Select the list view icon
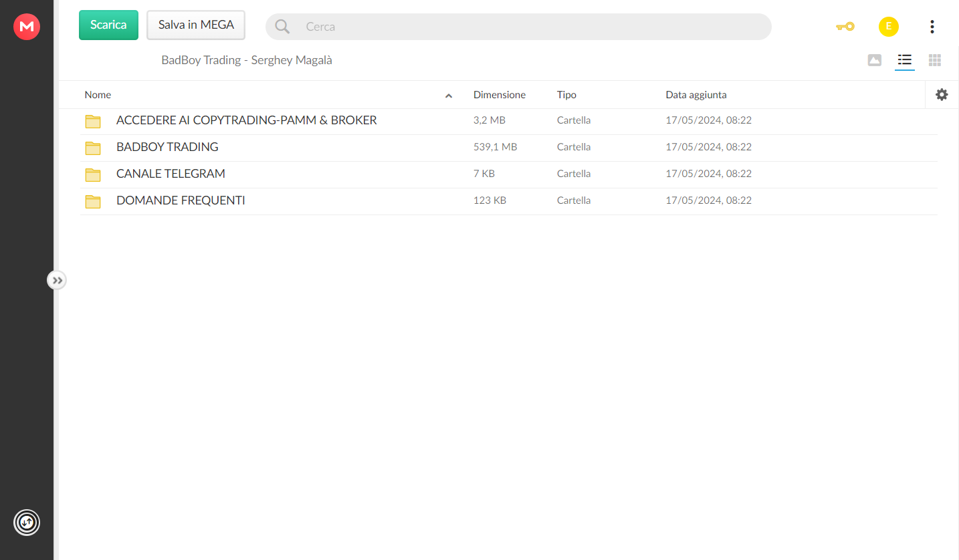This screenshot has width=959, height=560. (905, 60)
